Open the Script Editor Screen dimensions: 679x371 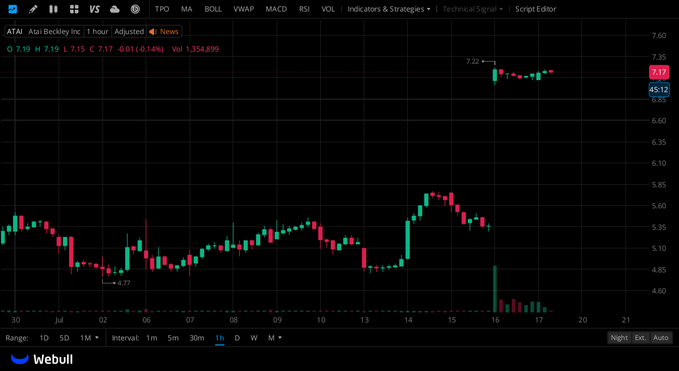(536, 9)
